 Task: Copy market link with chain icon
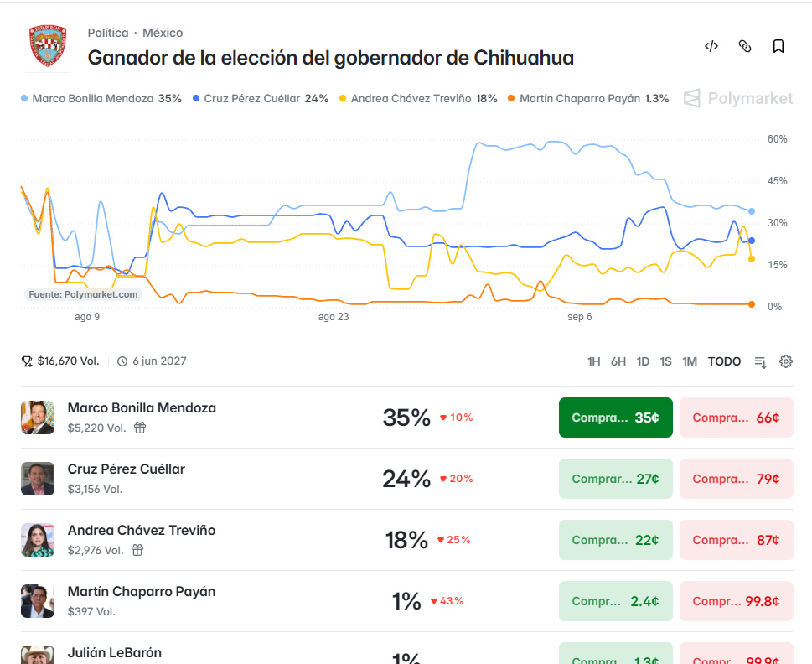pyautogui.click(x=745, y=46)
